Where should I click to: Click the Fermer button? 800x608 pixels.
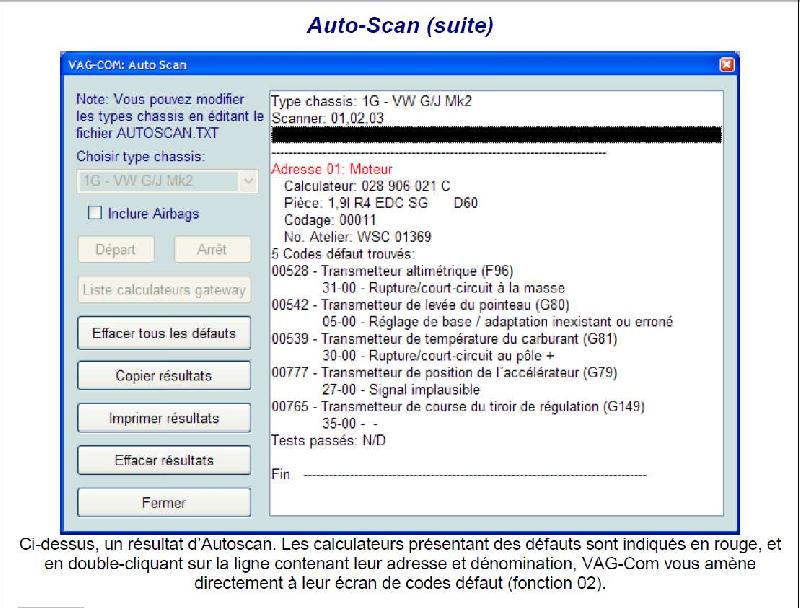(x=164, y=502)
